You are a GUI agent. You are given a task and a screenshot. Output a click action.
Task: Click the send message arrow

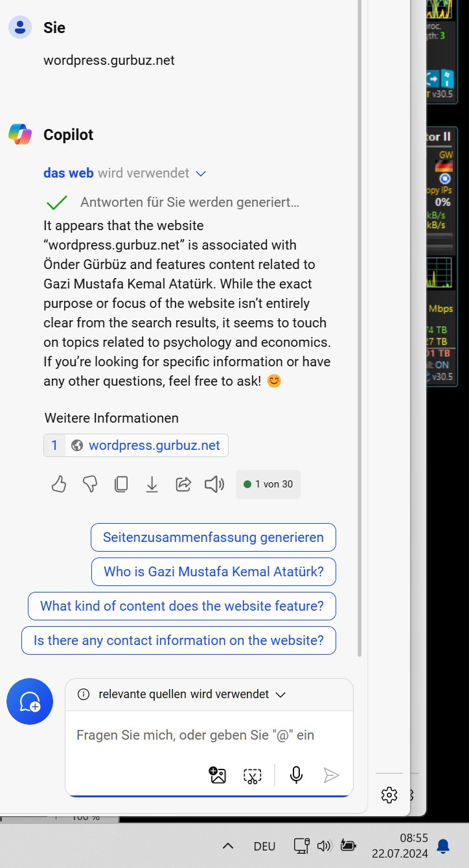pyautogui.click(x=331, y=775)
